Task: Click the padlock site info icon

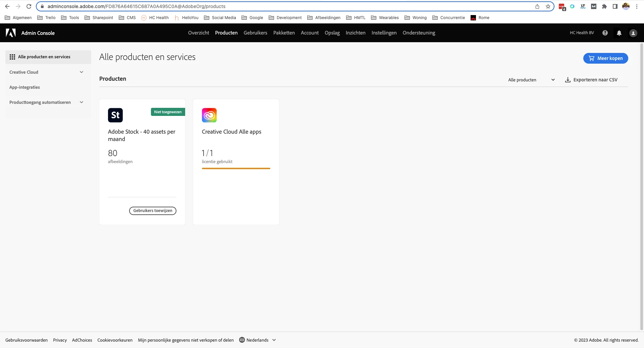Action: (42, 6)
